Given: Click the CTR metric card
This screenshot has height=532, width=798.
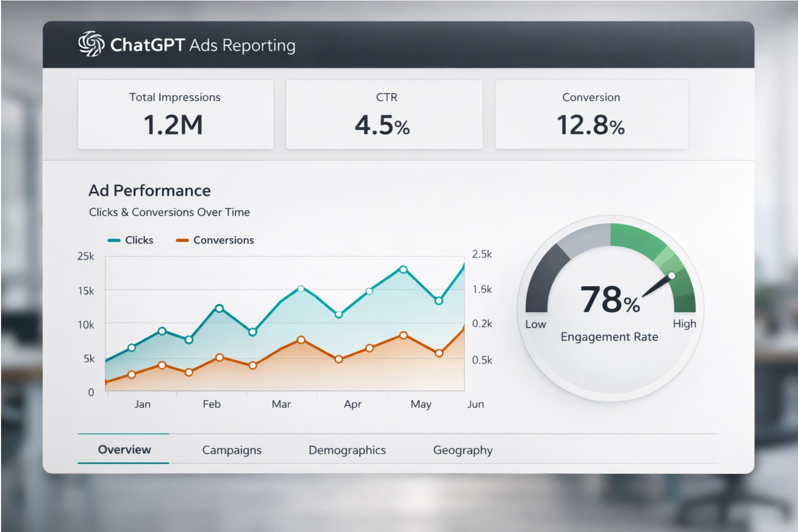Looking at the screenshot, I should click(x=383, y=114).
